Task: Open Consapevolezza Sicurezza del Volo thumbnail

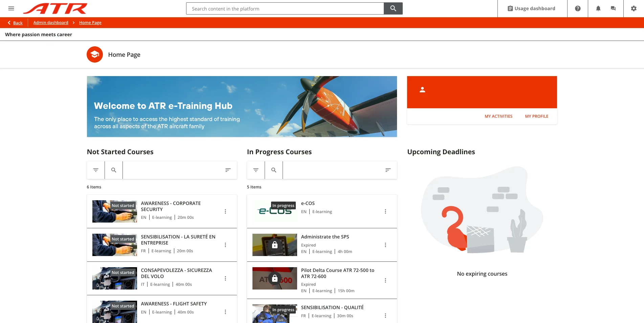Action: click(x=115, y=278)
